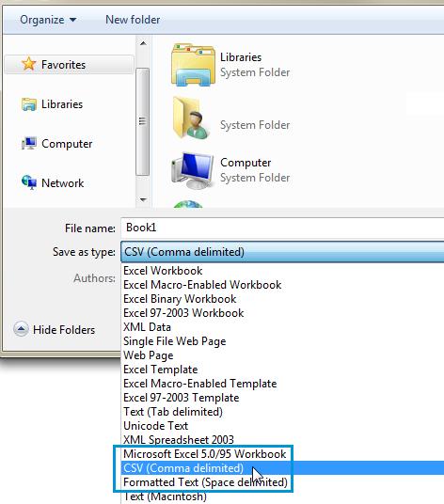Screen dimensions: 444x504
Task: Collapse the Save as type combo box
Action: click(x=282, y=252)
